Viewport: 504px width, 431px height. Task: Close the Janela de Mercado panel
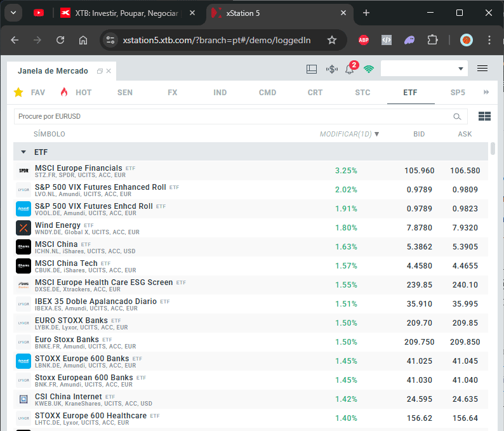(x=109, y=71)
